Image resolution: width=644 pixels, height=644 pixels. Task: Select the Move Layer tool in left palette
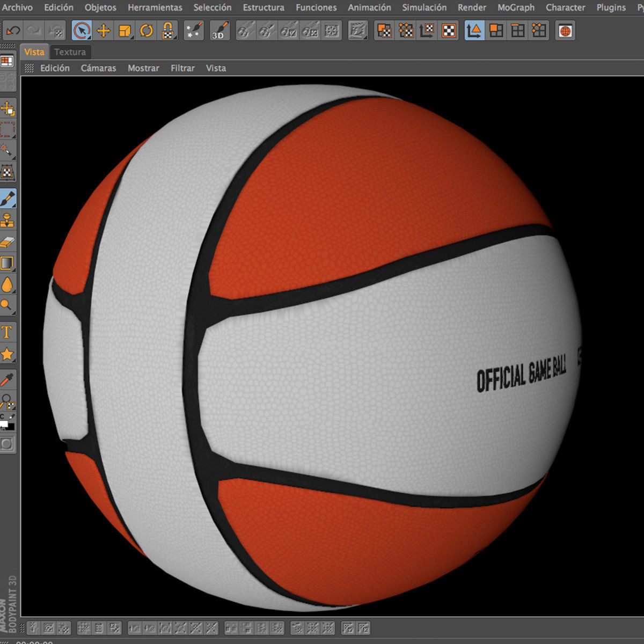coord(8,109)
